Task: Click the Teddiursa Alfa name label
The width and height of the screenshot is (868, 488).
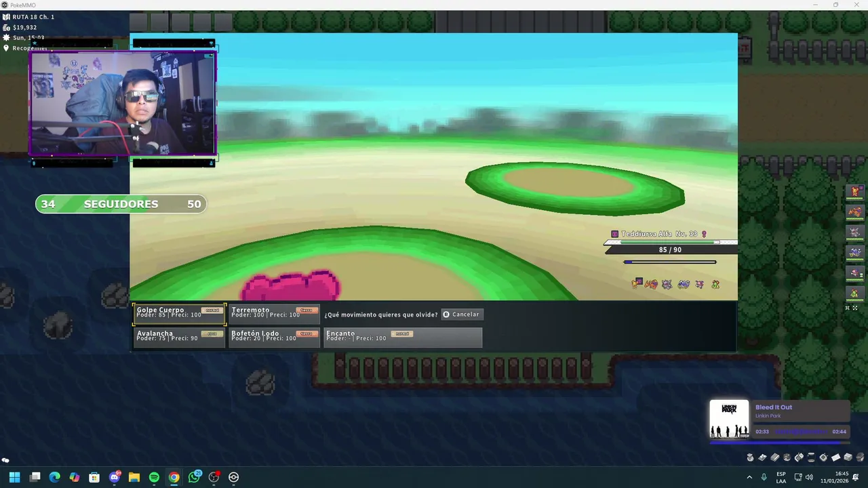Action: click(x=646, y=234)
